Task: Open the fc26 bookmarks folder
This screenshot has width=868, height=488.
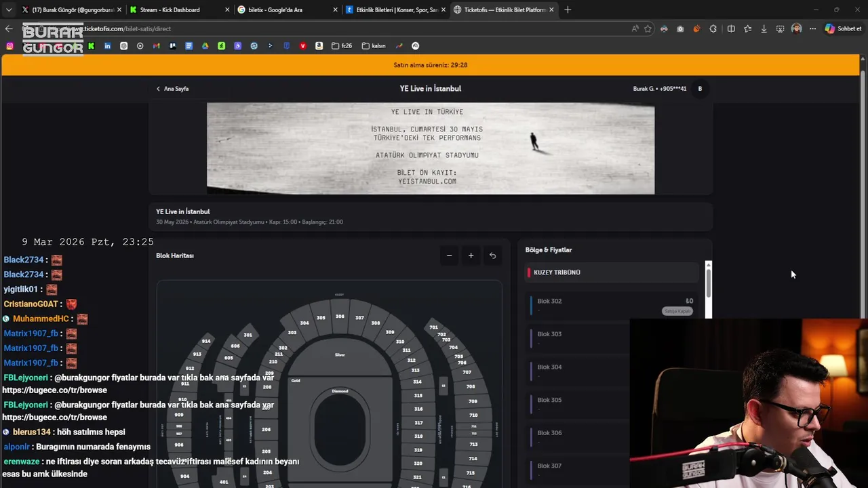Action: click(x=342, y=46)
